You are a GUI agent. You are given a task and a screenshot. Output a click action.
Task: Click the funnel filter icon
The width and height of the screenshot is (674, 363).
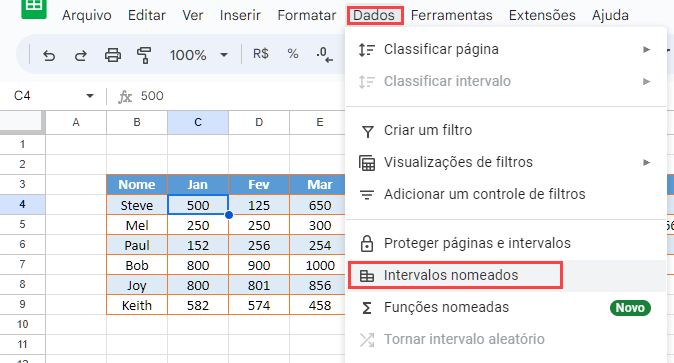[x=368, y=132]
